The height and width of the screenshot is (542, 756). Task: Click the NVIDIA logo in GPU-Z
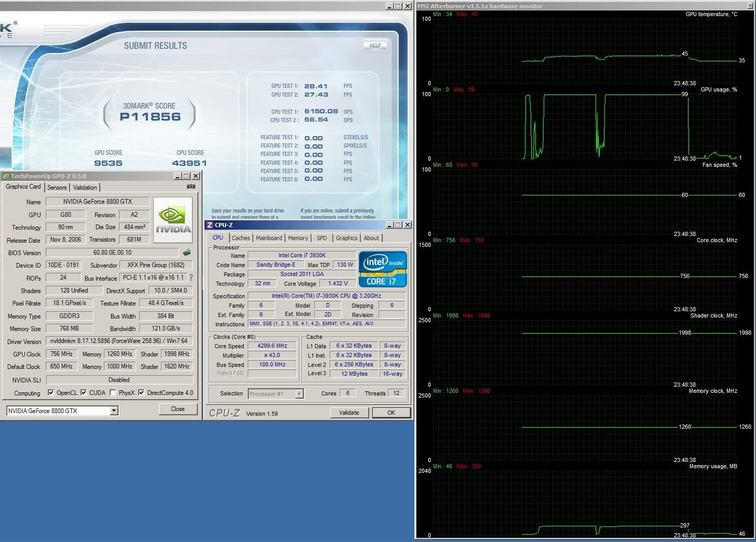[173, 220]
